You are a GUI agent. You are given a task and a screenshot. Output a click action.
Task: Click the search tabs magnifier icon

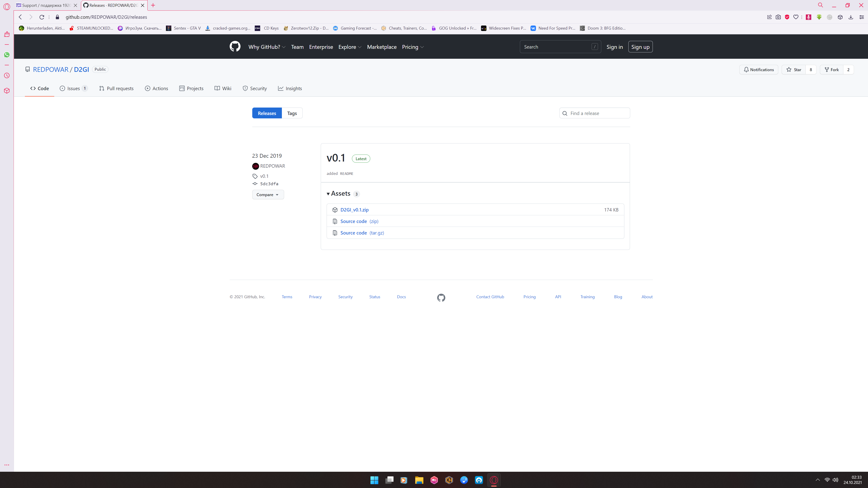[x=821, y=5]
